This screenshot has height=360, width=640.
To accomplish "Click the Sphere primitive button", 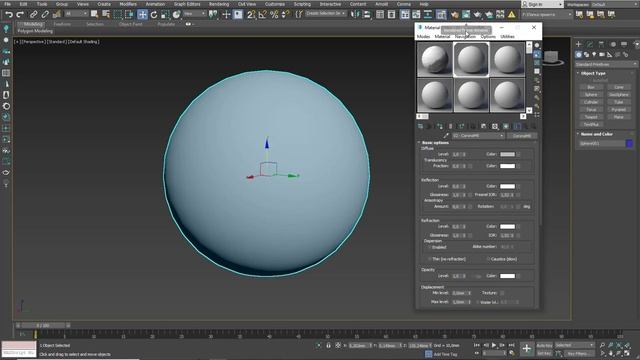I will [591, 95].
